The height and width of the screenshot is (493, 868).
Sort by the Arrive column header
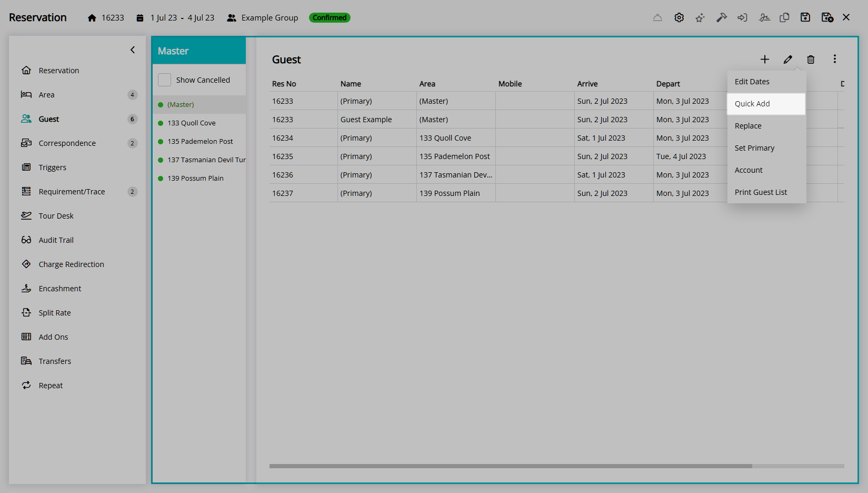pyautogui.click(x=587, y=84)
